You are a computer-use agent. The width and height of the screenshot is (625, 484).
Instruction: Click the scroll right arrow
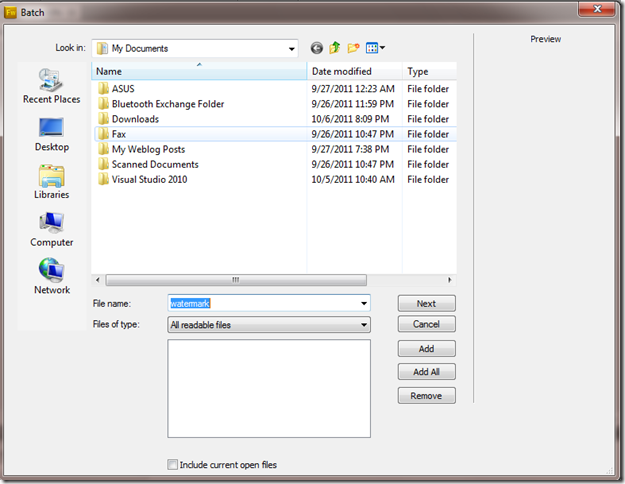point(450,280)
